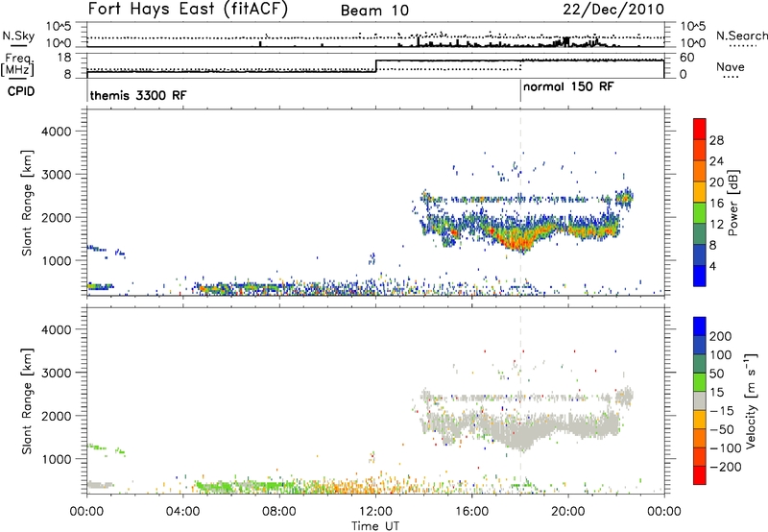Click the 20:00 time tick label
Viewport: 768px width, 532px height.
coord(568,512)
